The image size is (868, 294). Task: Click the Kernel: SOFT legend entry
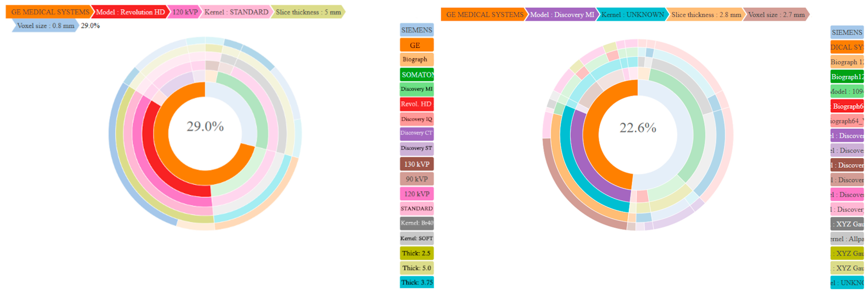click(417, 238)
